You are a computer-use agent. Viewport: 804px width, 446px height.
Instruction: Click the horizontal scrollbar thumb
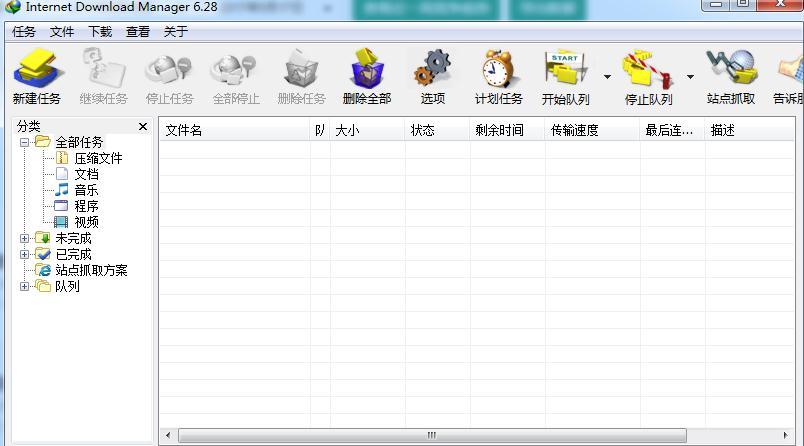432,435
